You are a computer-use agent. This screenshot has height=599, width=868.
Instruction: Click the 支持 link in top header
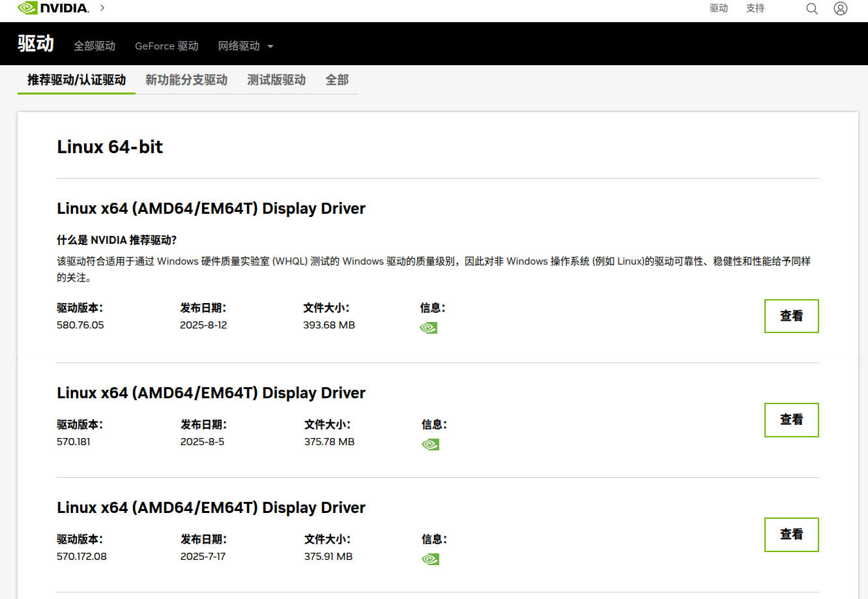755,8
